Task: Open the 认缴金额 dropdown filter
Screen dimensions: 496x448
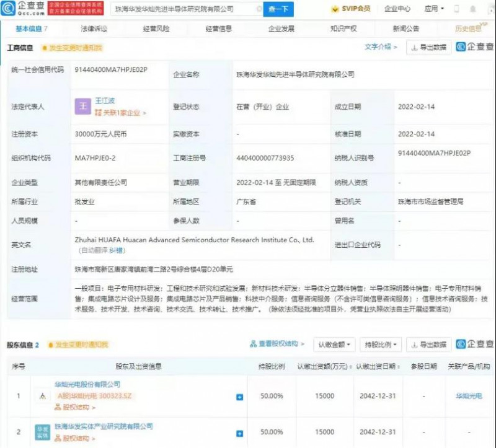Action: (x=335, y=345)
